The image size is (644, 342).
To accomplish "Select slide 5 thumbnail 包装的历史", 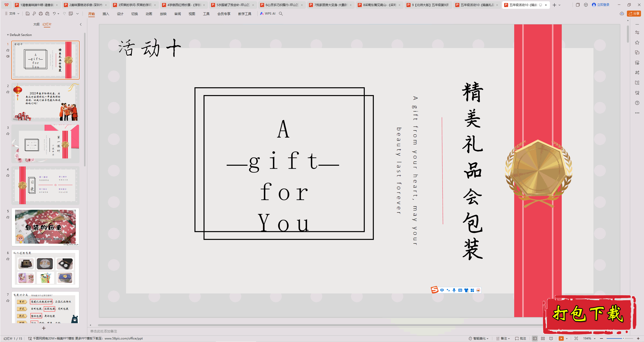I will [45, 227].
